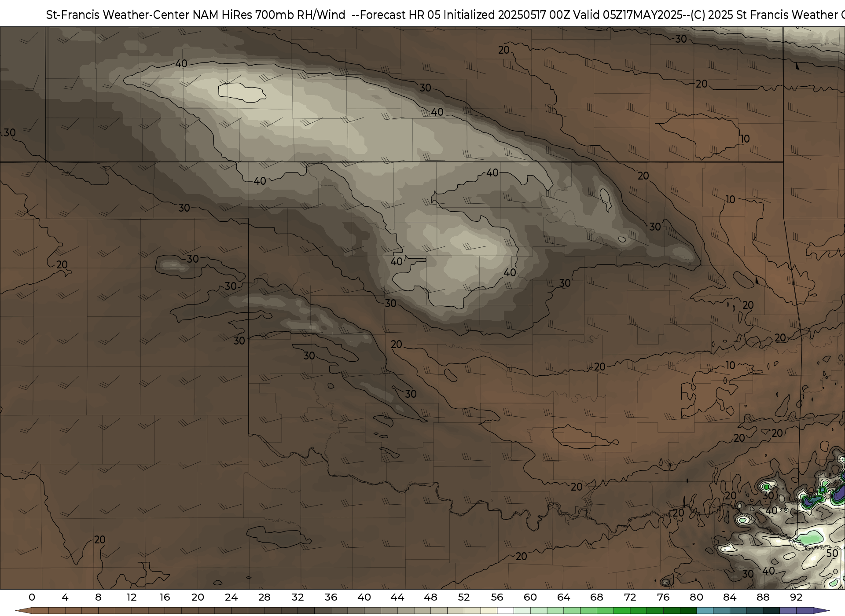Click the colorbar label 16
Image resolution: width=845 pixels, height=616 pixels.
[165, 597]
